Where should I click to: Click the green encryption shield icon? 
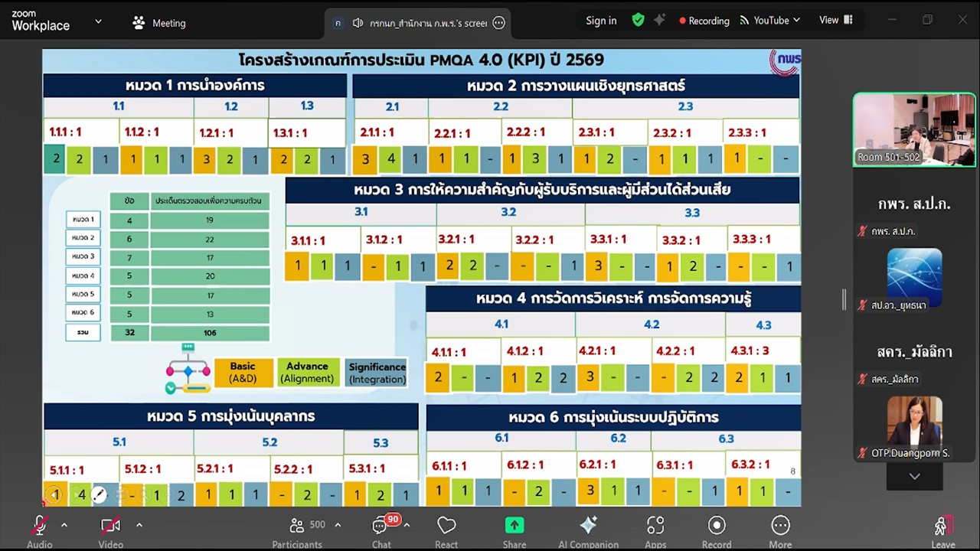(638, 21)
